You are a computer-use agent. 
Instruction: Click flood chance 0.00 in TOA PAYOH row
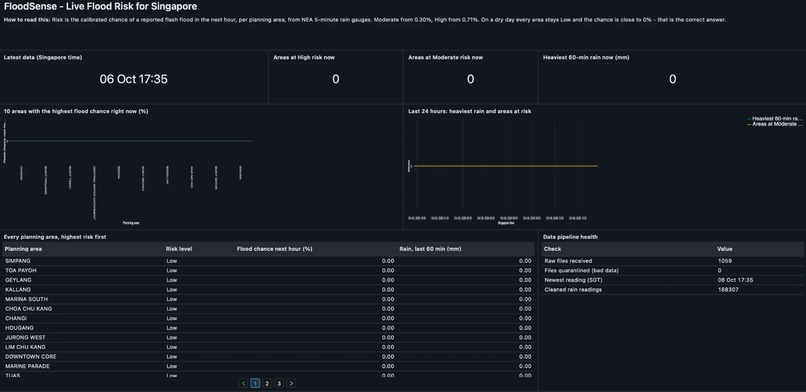click(388, 270)
